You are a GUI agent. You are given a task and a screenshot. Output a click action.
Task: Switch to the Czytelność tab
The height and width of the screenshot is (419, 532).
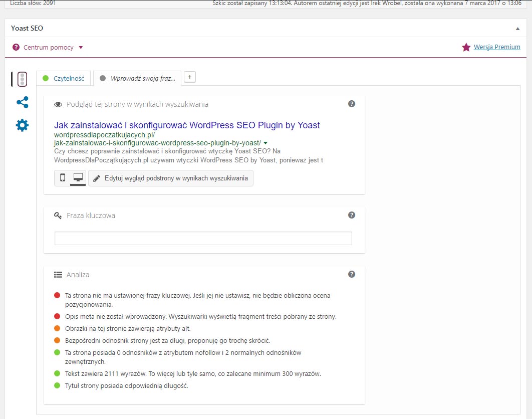coord(64,78)
